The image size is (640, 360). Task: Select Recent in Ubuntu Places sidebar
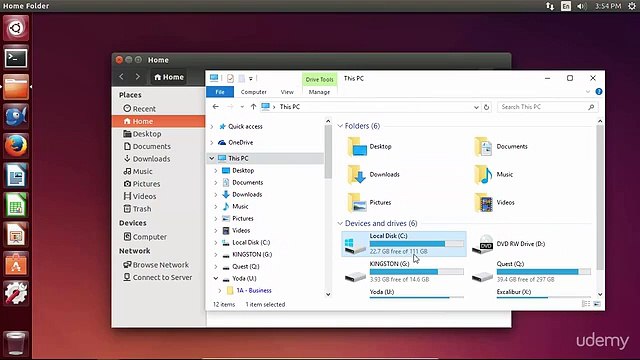coord(139,109)
